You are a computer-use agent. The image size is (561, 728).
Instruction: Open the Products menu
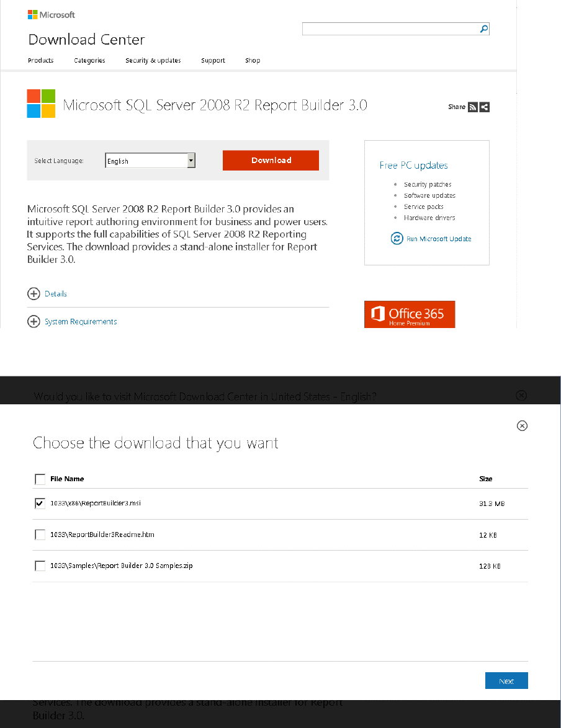point(41,61)
